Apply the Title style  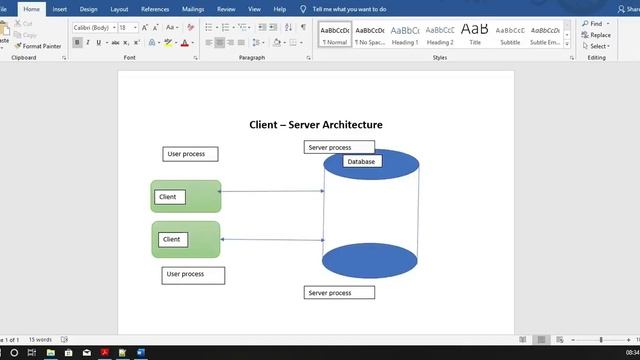(475, 35)
